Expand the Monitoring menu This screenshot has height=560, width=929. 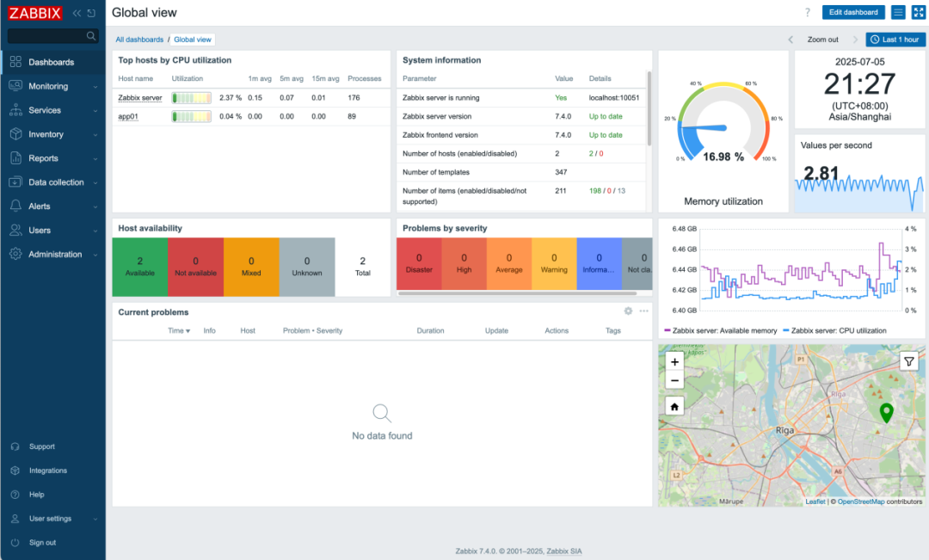(x=52, y=86)
